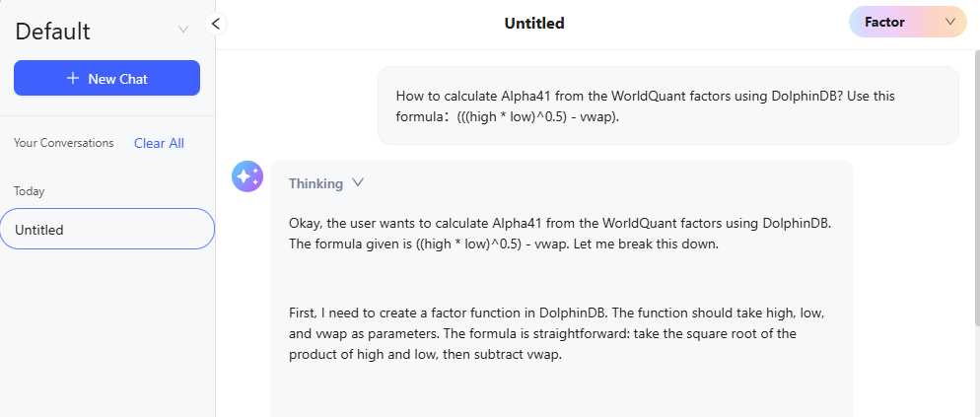Open the Factor mode dropdown arrow
This screenshot has width=980, height=417.
coord(950,22)
